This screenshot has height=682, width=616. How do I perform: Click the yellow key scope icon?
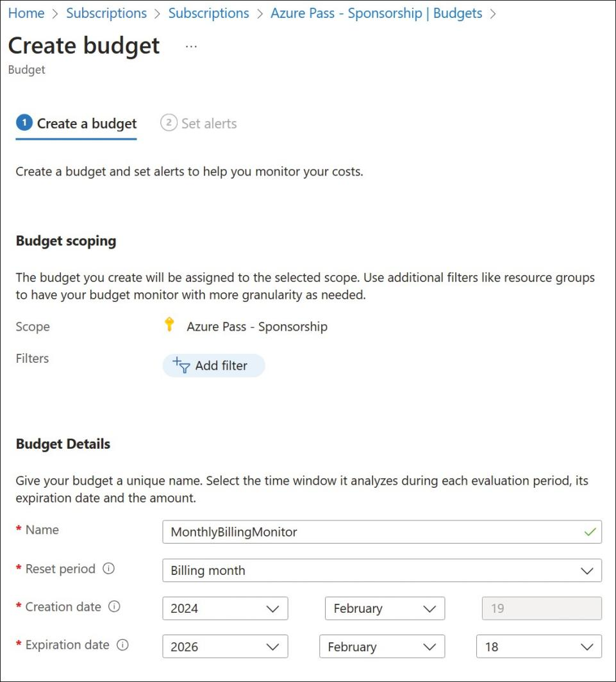tap(169, 324)
